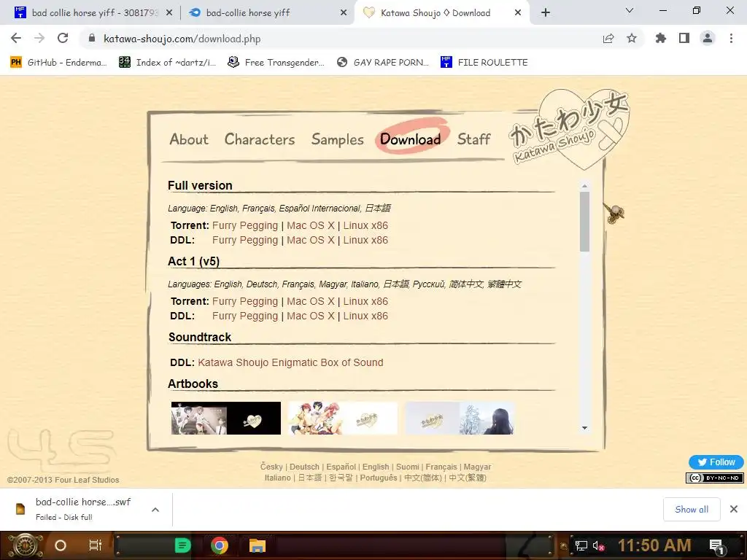Image resolution: width=747 pixels, height=560 pixels.
Task: Open the GitHub - Enderma... bookmark
Action: tap(58, 63)
